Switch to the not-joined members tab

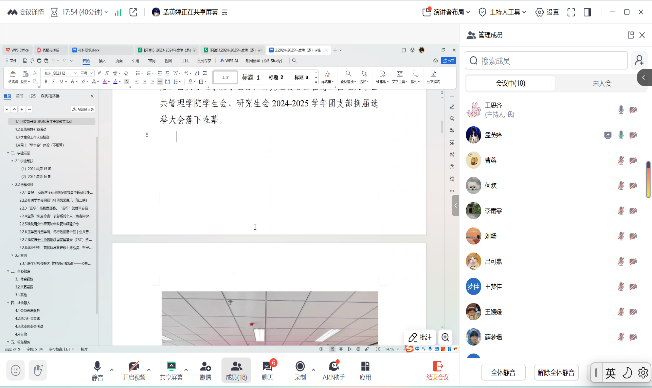point(601,83)
